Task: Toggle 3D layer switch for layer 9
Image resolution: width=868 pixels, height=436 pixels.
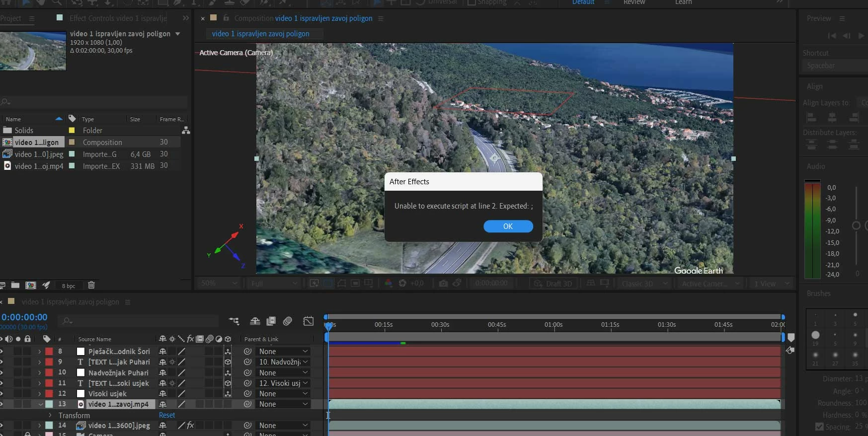Action: coord(228,362)
